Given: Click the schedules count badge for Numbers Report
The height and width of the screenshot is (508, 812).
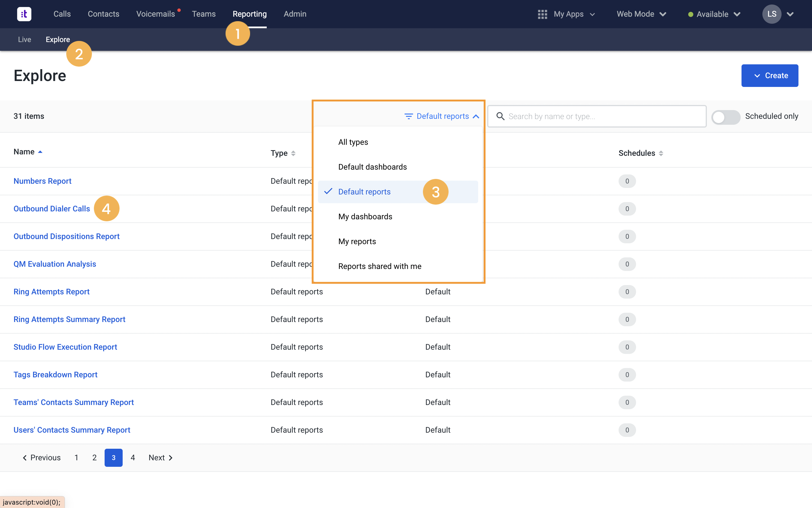Looking at the screenshot, I should point(627,181).
